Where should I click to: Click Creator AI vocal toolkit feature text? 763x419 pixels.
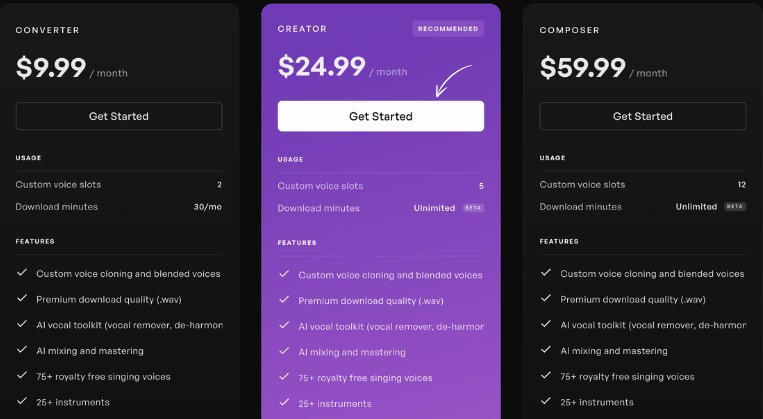(x=391, y=327)
